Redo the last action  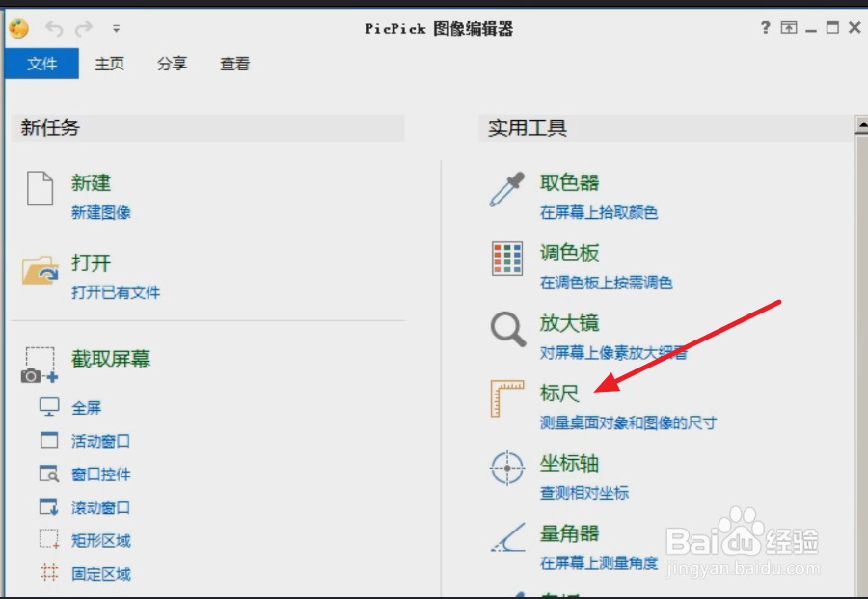tap(84, 28)
